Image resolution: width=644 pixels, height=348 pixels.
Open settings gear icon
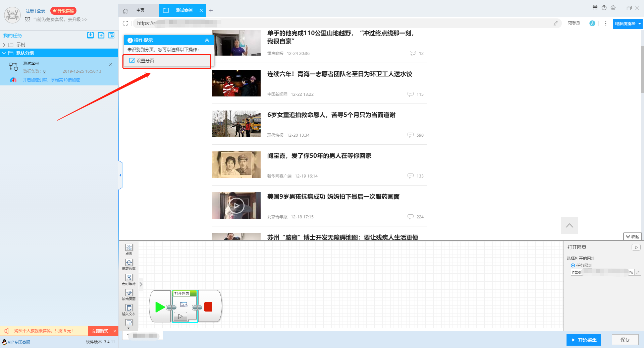click(613, 8)
